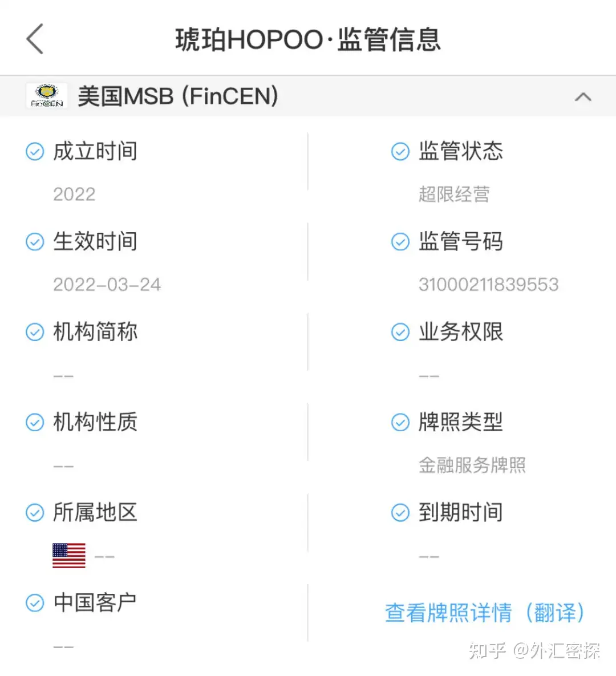The height and width of the screenshot is (676, 616).
Task: Click check icon beside 到期时间
Action: tap(400, 512)
